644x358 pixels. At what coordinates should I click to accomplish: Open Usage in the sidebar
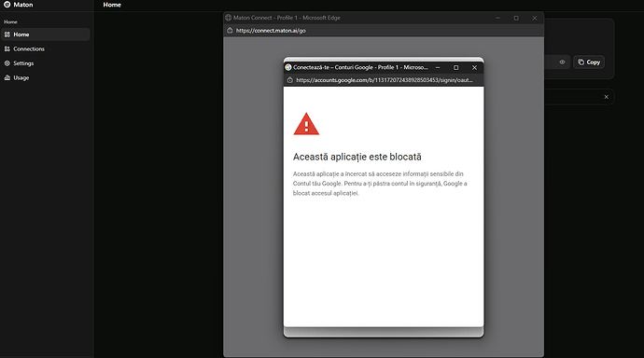46,77
